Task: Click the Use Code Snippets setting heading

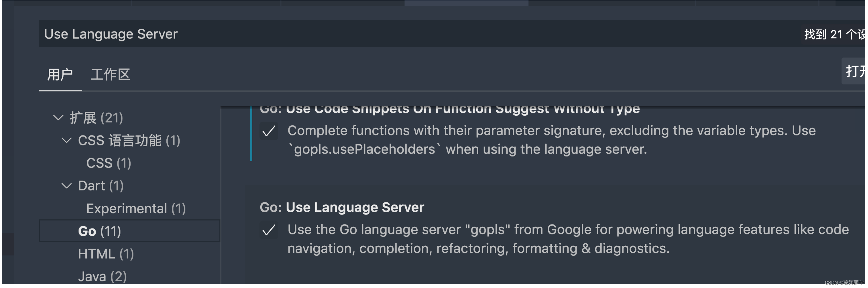Action: pyautogui.click(x=449, y=110)
